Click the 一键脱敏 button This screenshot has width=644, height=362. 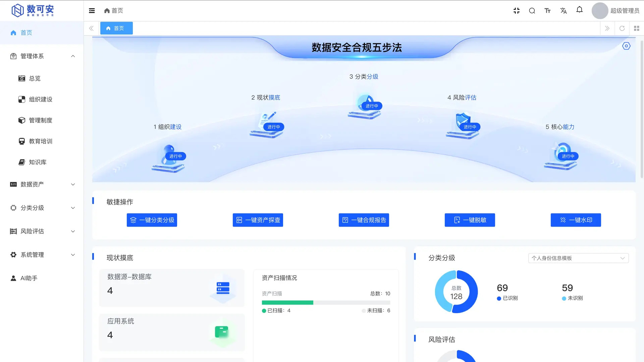[x=470, y=220]
